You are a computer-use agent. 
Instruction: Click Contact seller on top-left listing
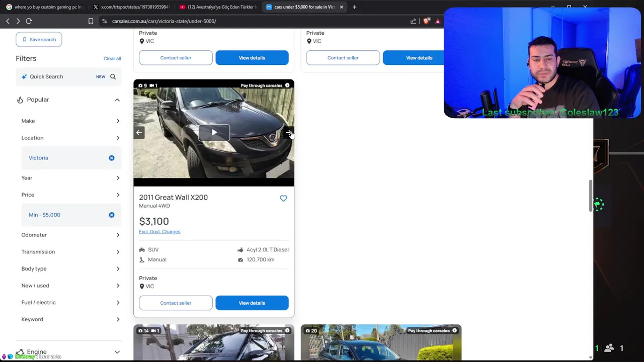(176, 58)
